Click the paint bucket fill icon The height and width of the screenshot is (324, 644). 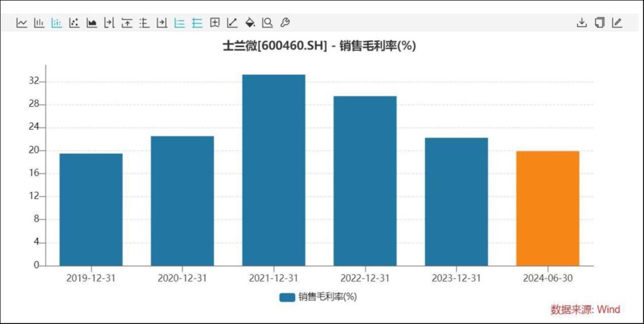(x=249, y=23)
